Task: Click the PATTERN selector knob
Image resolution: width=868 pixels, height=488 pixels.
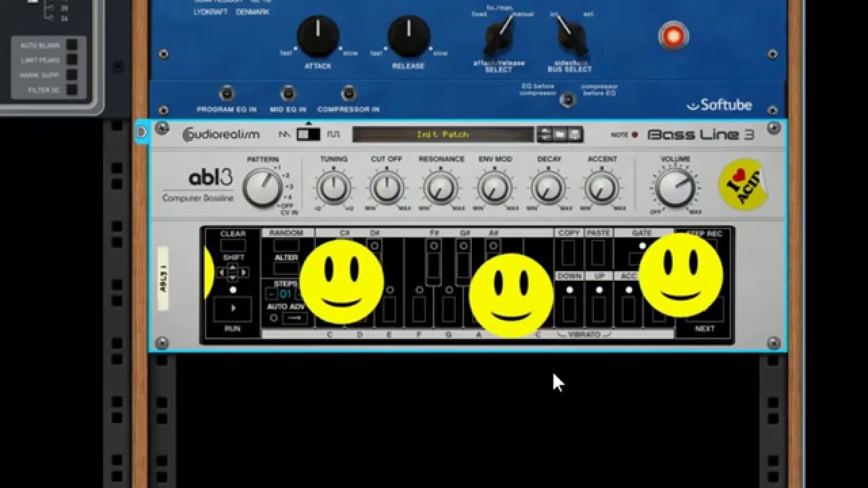Action: [262, 188]
